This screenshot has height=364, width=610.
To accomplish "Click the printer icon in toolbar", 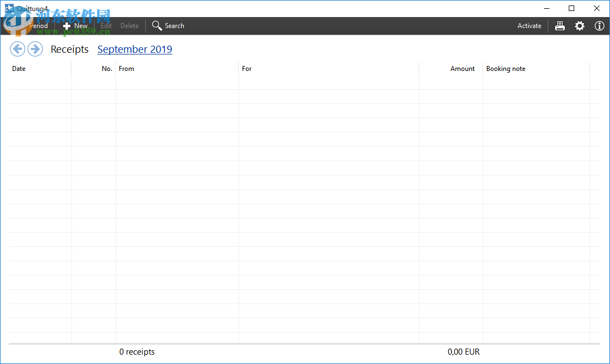I will pos(560,26).
